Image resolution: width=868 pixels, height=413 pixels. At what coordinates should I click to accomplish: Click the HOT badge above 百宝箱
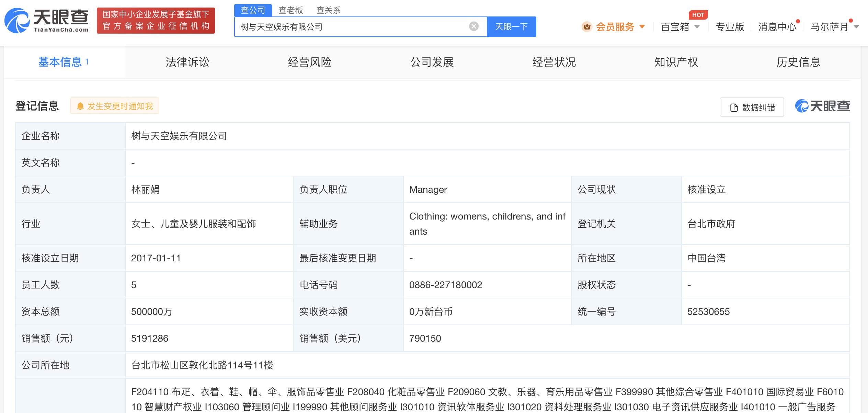pyautogui.click(x=698, y=15)
